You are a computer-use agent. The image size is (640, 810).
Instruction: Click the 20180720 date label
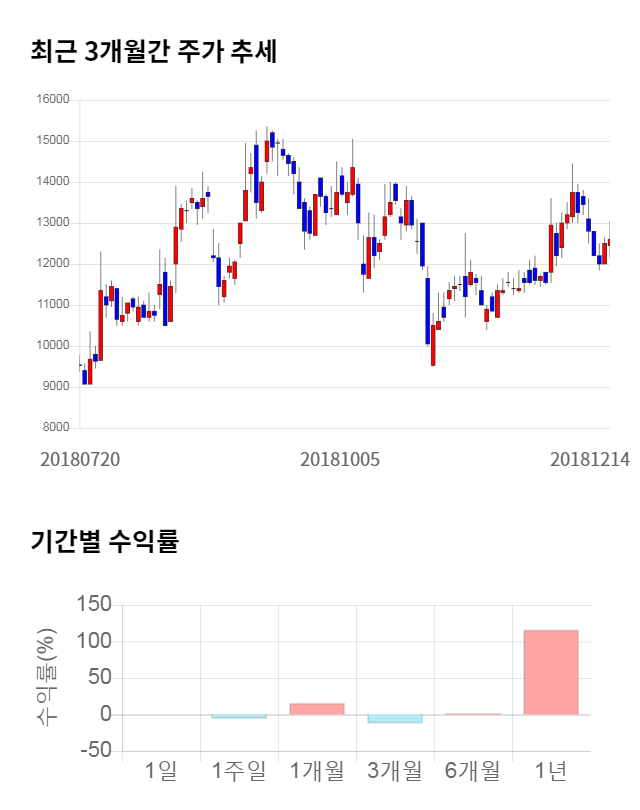80,459
